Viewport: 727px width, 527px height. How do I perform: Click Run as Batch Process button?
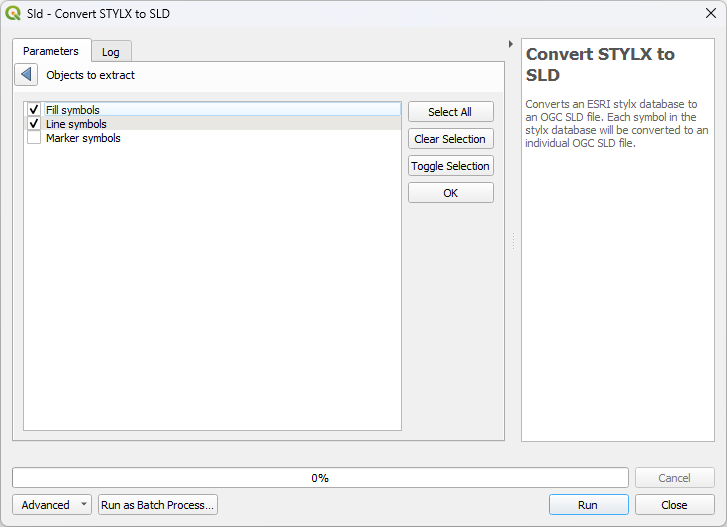[x=158, y=504]
